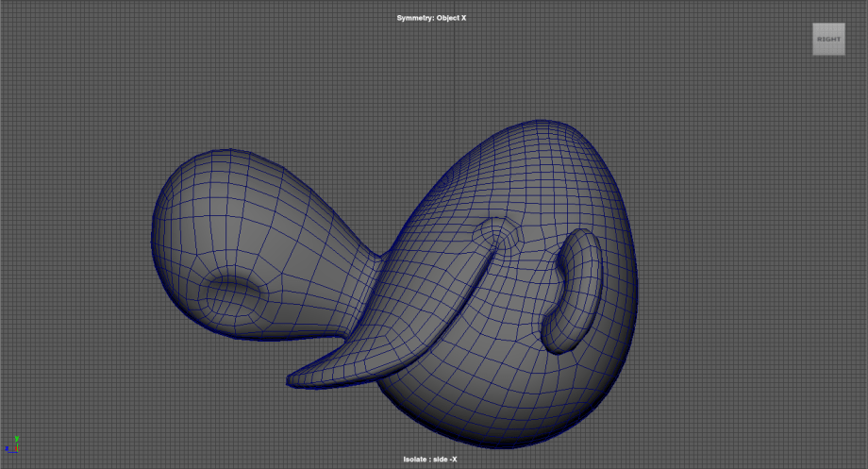Screen dimensions: 868x469
Task: Click the RIGHT face of the view cube
Action: click(x=828, y=39)
